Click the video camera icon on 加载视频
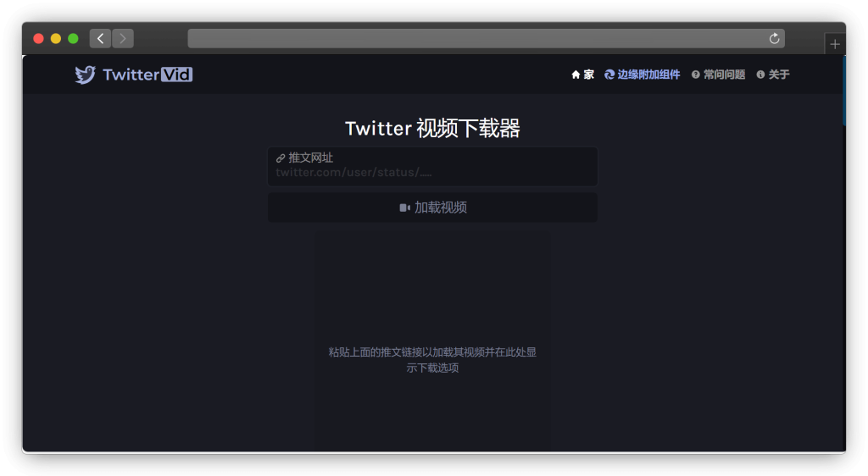Viewport: 868px width, 476px height. tap(404, 208)
